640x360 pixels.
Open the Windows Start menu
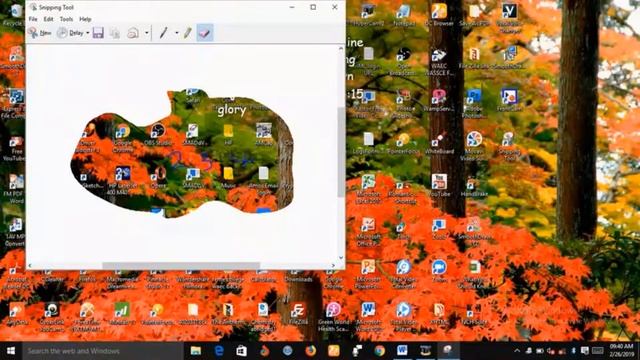(x=11, y=351)
